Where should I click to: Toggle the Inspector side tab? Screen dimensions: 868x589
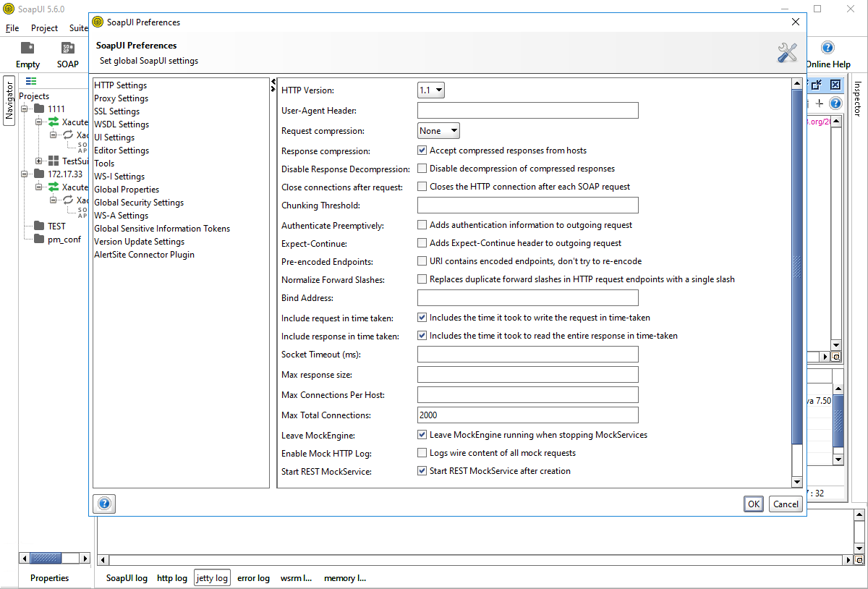[x=858, y=98]
